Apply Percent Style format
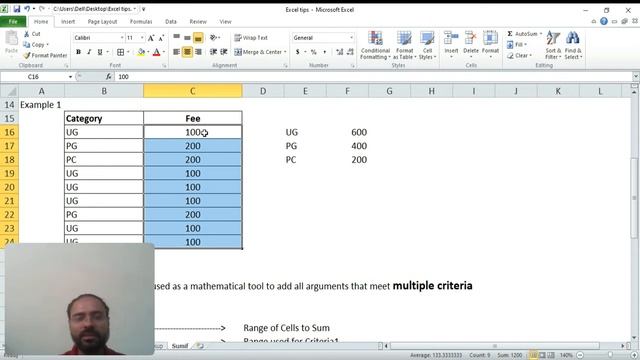Image resolution: width=640 pixels, height=360 pixels. [313, 52]
